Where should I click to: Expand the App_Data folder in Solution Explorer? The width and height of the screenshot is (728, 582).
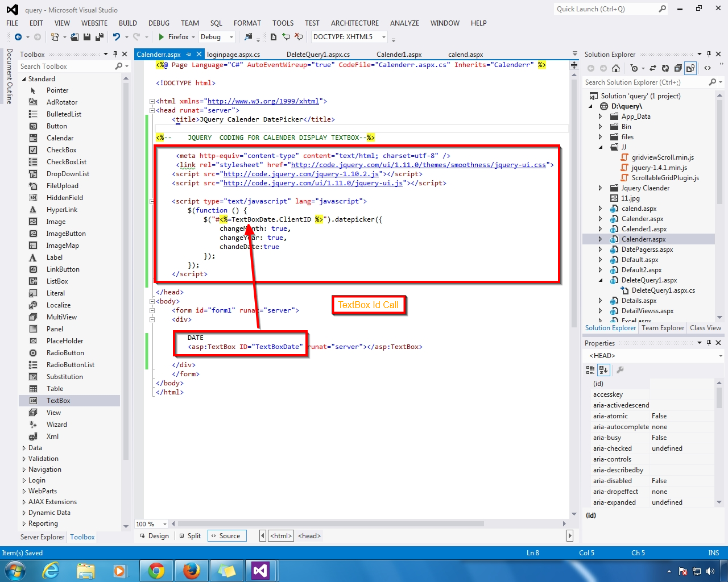point(599,116)
